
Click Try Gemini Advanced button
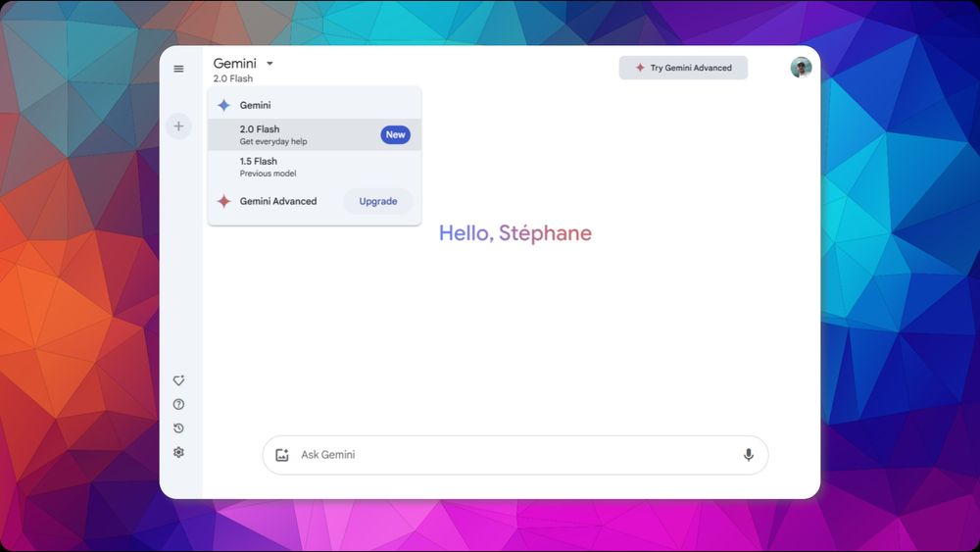click(x=683, y=68)
